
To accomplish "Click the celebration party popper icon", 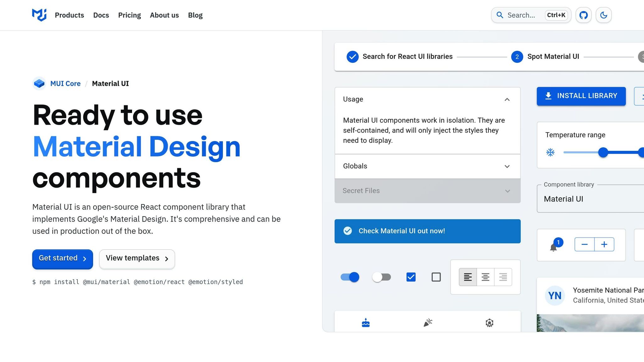I will point(428,323).
